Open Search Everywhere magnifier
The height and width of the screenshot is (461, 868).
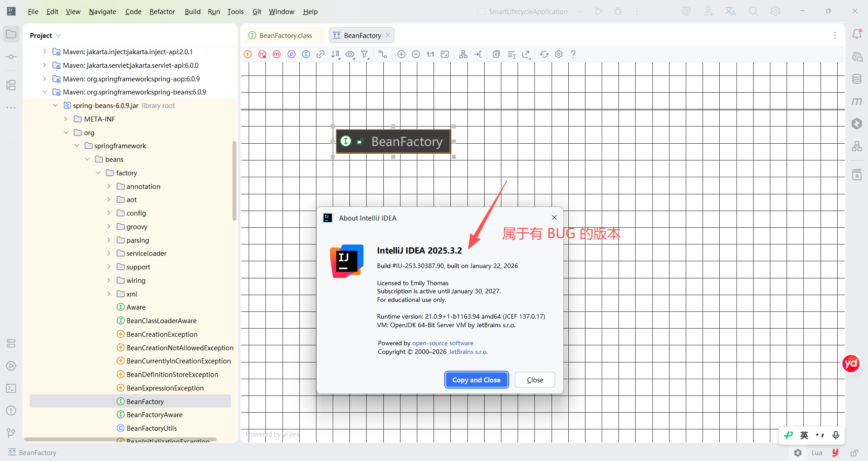753,11
